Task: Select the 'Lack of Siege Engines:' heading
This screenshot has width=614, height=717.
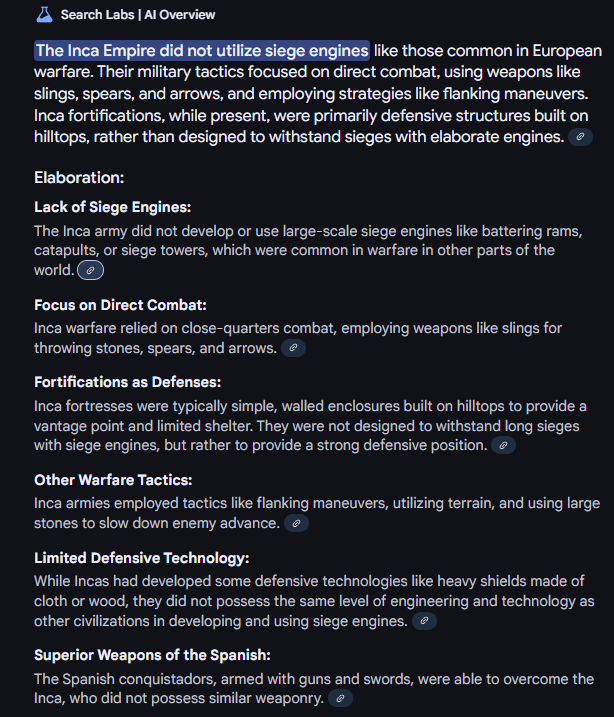Action: click(x=112, y=207)
